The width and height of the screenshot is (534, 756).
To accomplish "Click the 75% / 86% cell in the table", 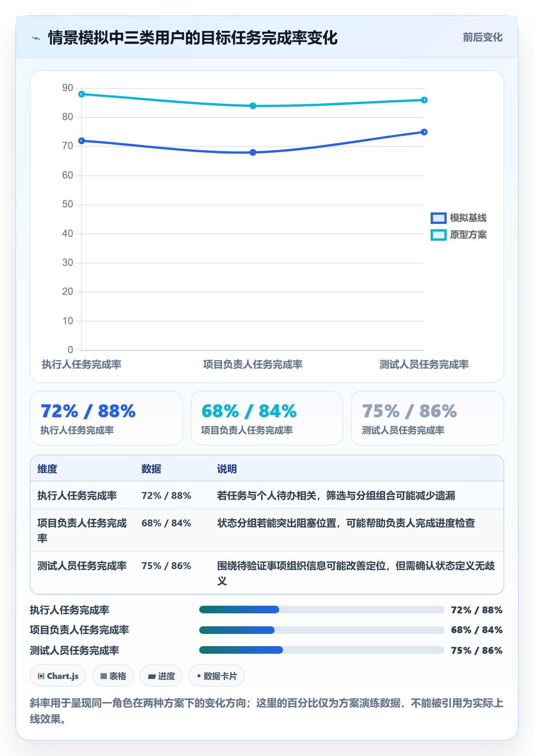I will pyautogui.click(x=166, y=566).
